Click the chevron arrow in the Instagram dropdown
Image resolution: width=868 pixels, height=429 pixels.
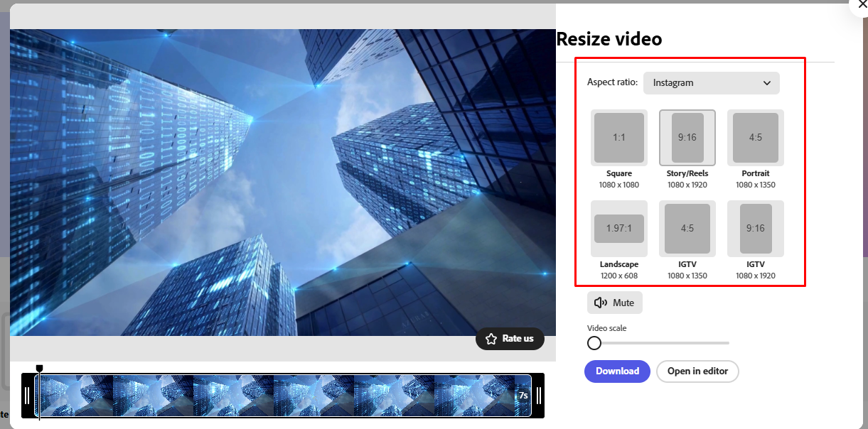point(767,83)
